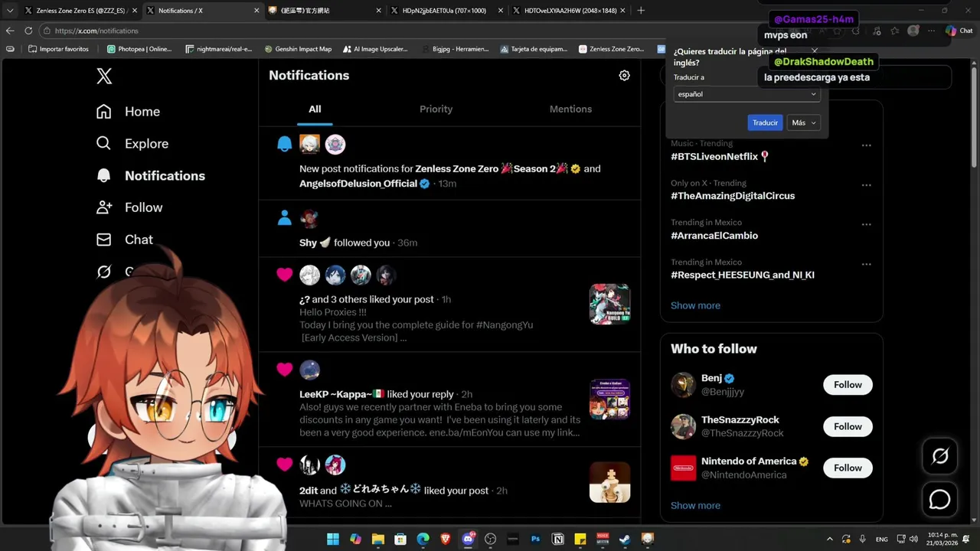Switch to Zenless Zone Zero ES browser tab
The width and height of the screenshot is (980, 551).
80,11
